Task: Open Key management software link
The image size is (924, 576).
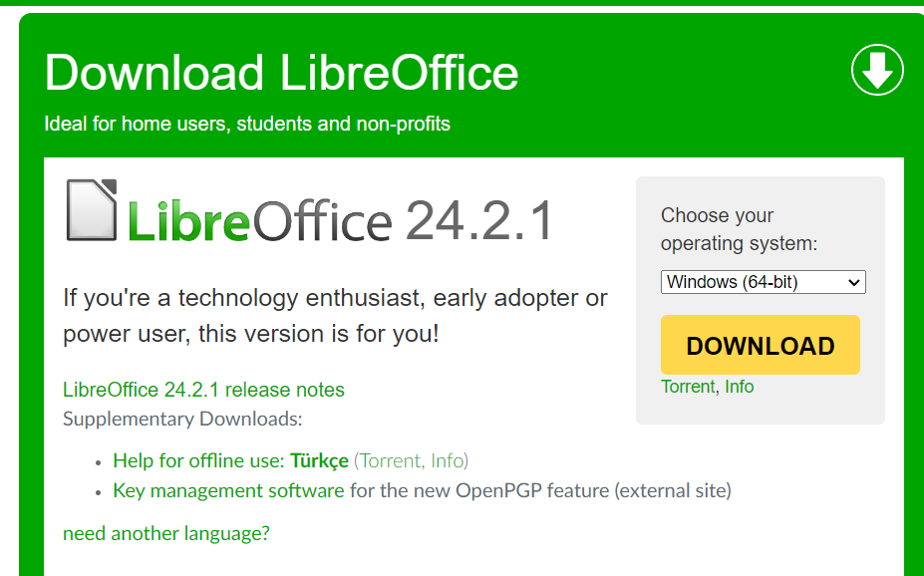Action: 228,490
